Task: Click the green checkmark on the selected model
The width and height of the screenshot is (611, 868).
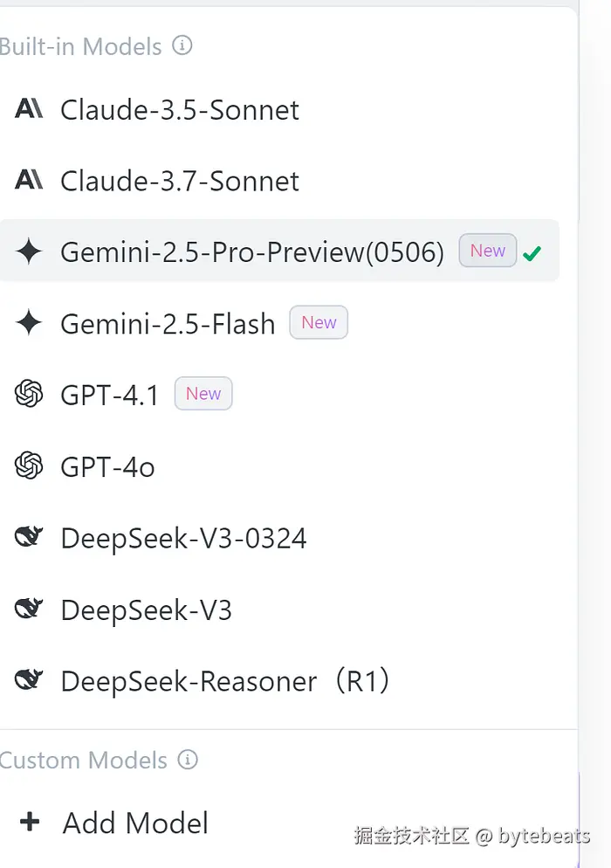Action: point(532,253)
